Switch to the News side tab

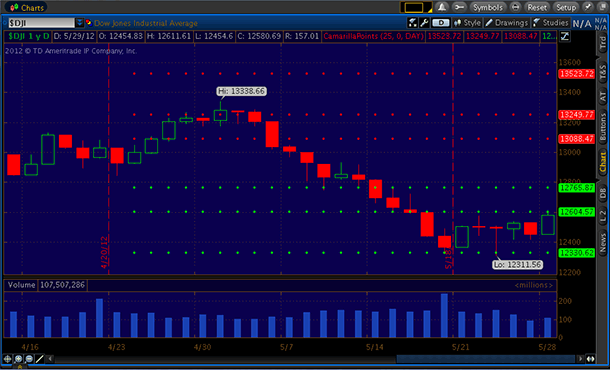tap(603, 242)
